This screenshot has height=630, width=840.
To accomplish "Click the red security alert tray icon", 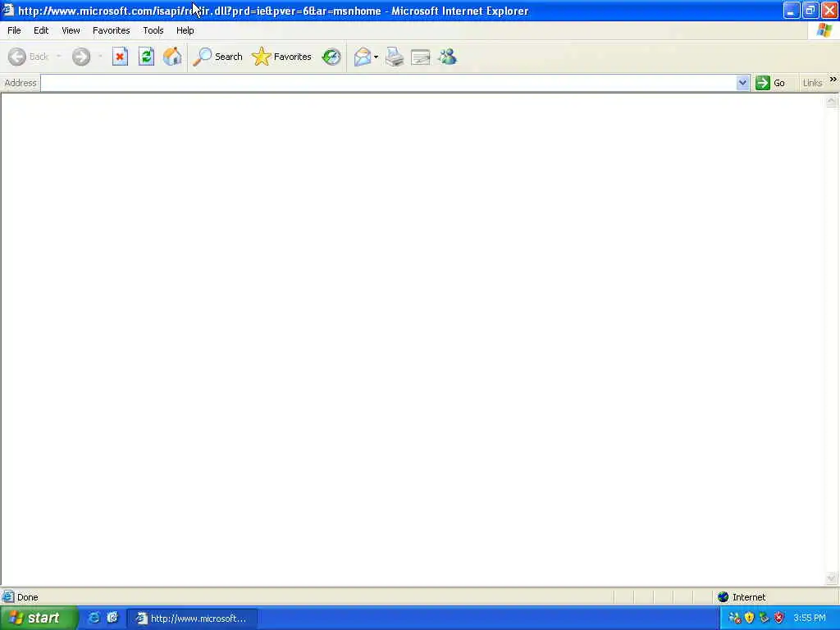I will [779, 619].
